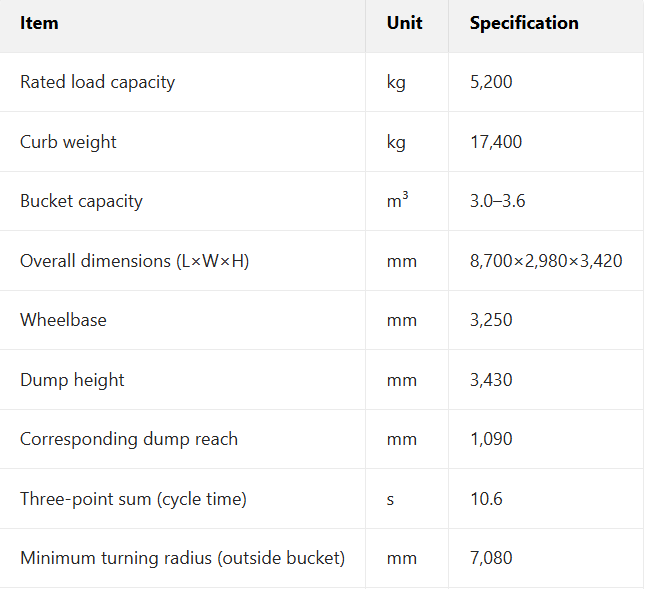Select the Overall dimensions (L×W×H) cell
645x589 pixels.
[x=134, y=261]
